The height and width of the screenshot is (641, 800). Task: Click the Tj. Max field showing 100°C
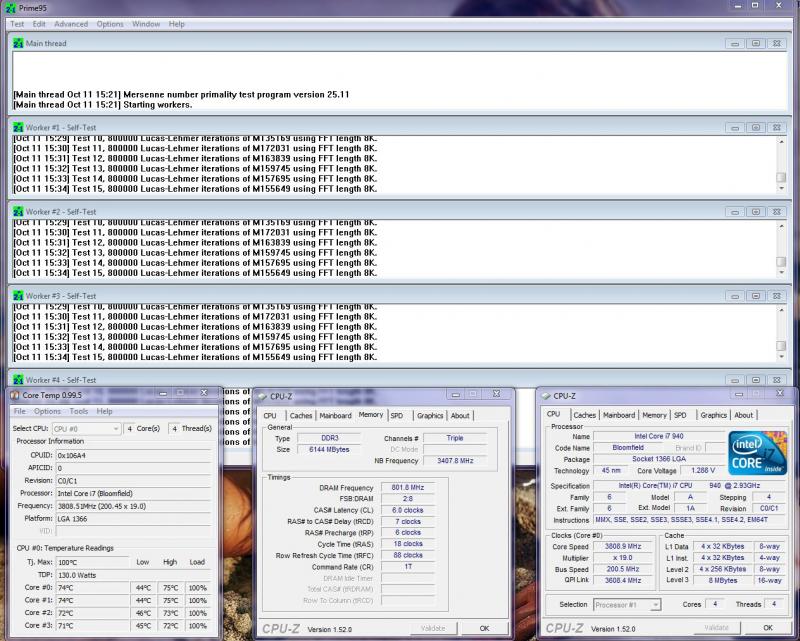92,562
